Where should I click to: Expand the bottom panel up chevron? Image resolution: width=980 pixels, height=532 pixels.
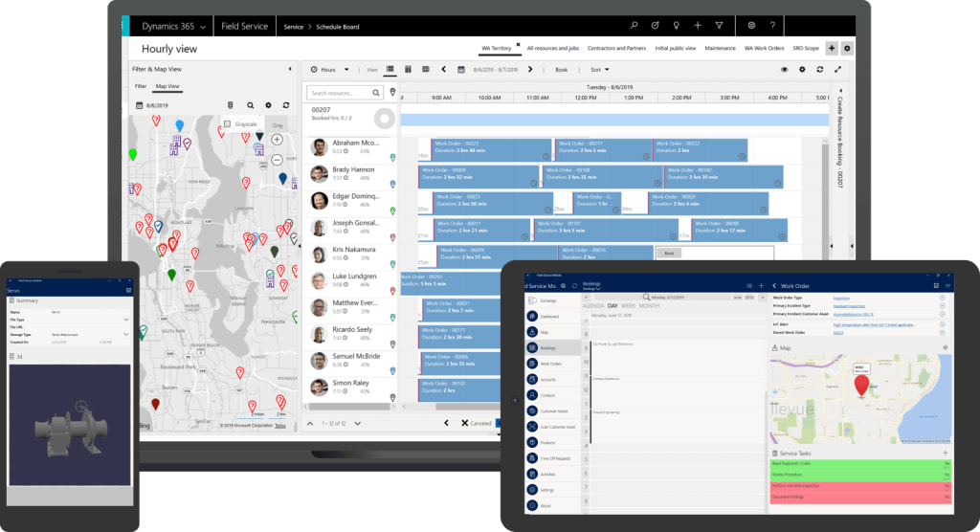pyautogui.click(x=310, y=423)
